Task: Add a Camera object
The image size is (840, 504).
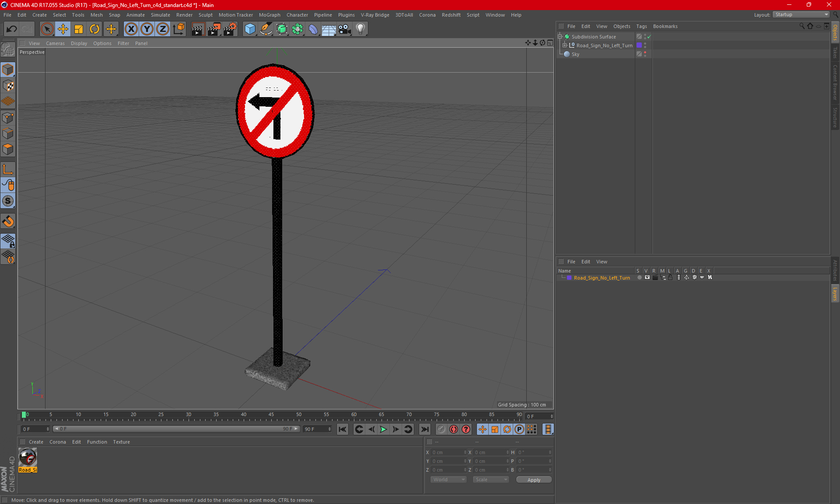Action: tap(345, 29)
